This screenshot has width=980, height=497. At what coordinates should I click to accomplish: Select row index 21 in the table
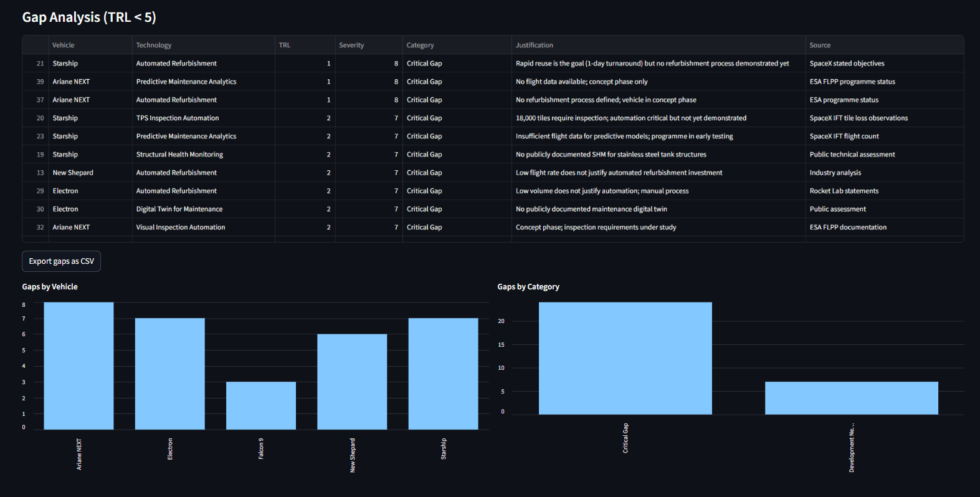36,64
